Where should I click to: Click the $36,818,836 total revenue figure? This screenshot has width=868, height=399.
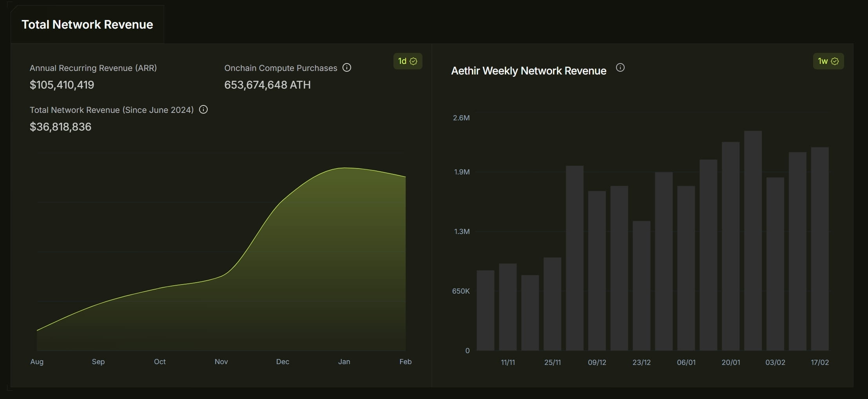pos(60,127)
